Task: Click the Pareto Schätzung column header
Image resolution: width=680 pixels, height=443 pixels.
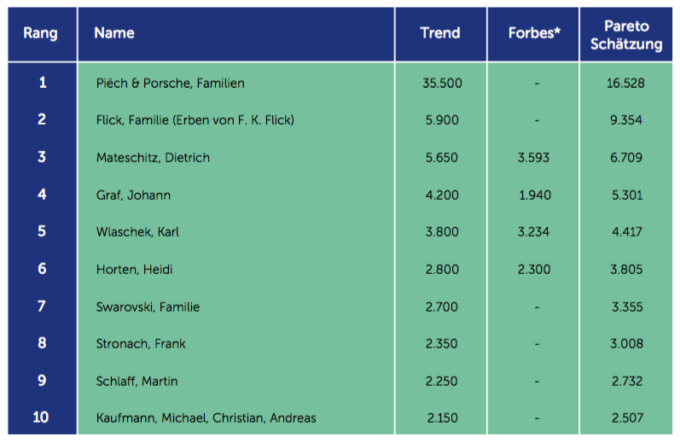Action: [626, 35]
